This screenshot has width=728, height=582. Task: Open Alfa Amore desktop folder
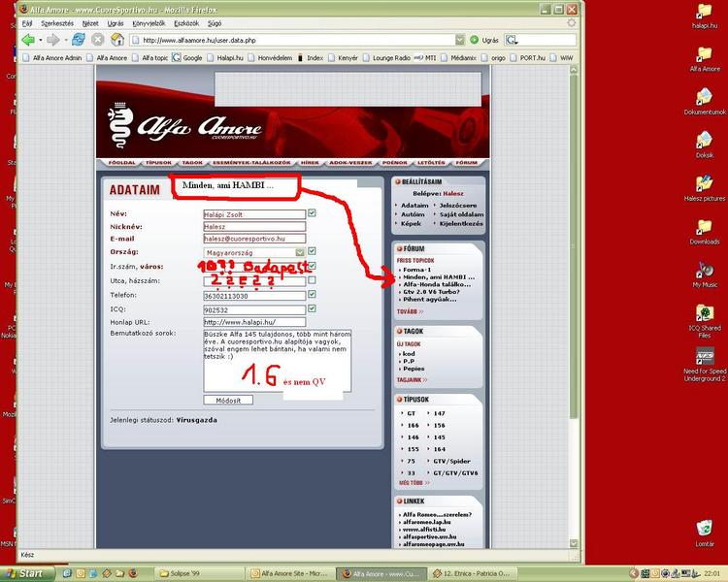click(705, 59)
